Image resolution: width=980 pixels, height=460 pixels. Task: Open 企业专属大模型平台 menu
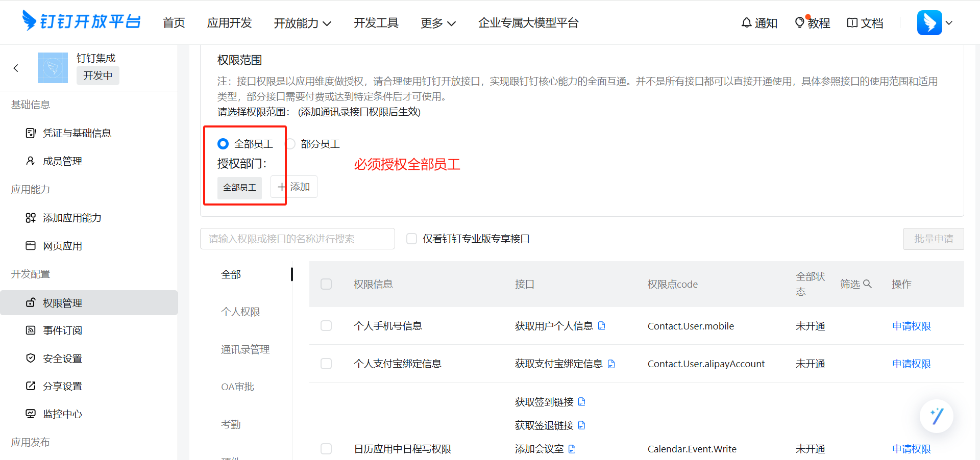(528, 23)
